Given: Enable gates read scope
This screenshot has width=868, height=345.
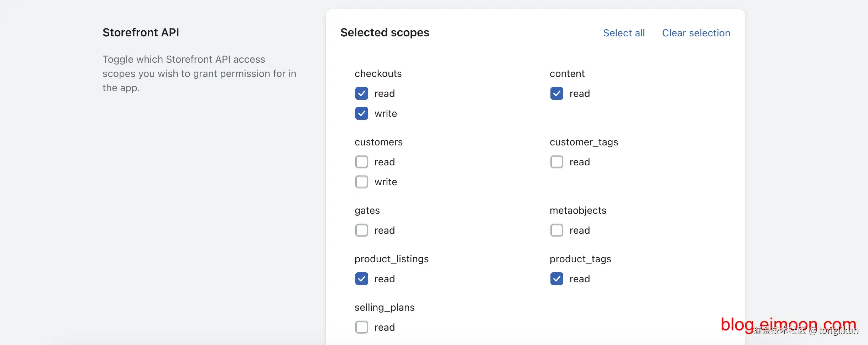Looking at the screenshot, I should tap(361, 230).
